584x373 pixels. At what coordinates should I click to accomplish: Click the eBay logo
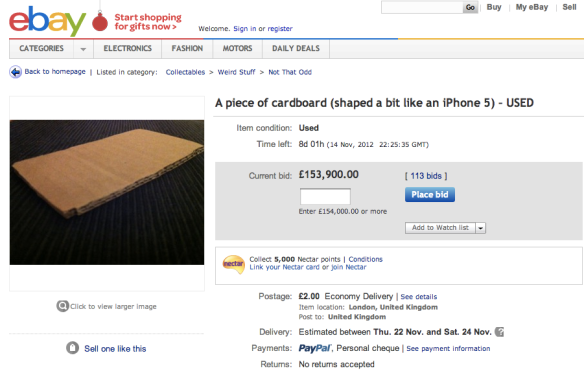[47, 21]
